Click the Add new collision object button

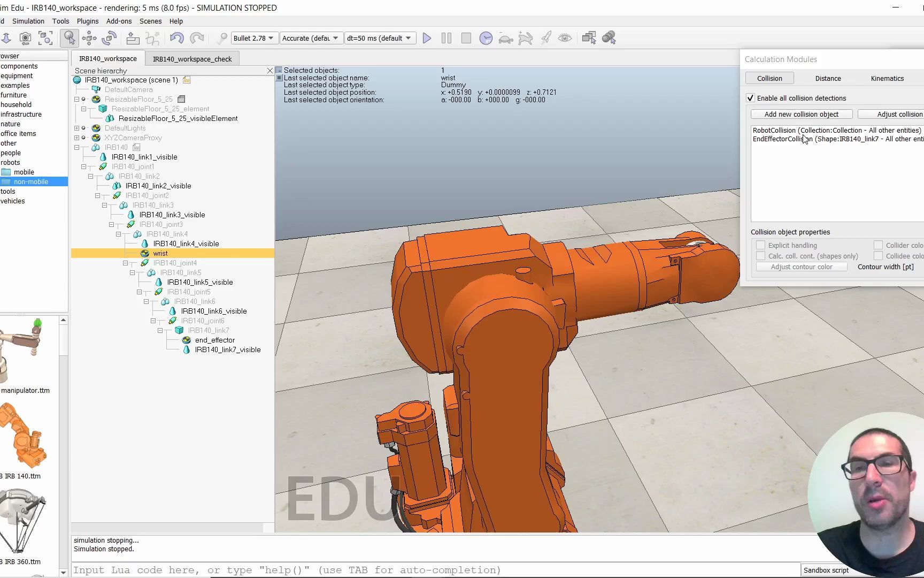802,114
